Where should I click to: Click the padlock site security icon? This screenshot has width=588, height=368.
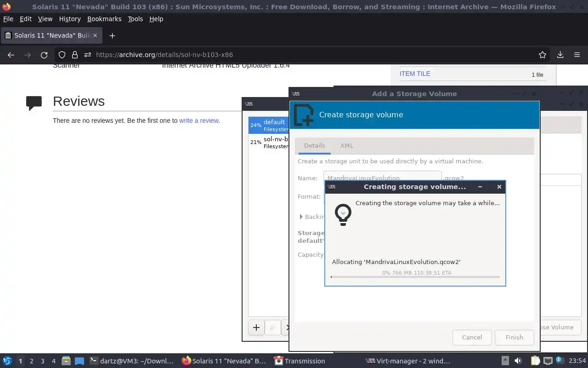click(75, 55)
